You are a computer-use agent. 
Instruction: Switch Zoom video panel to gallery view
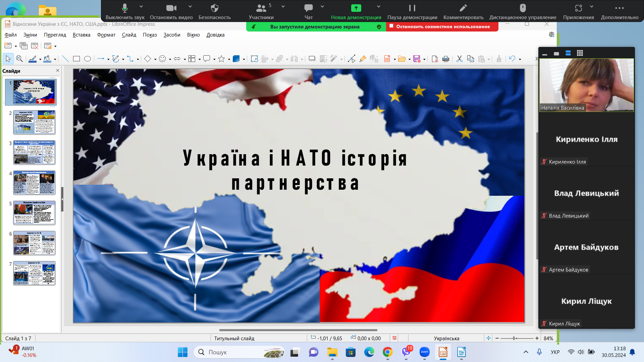point(580,53)
